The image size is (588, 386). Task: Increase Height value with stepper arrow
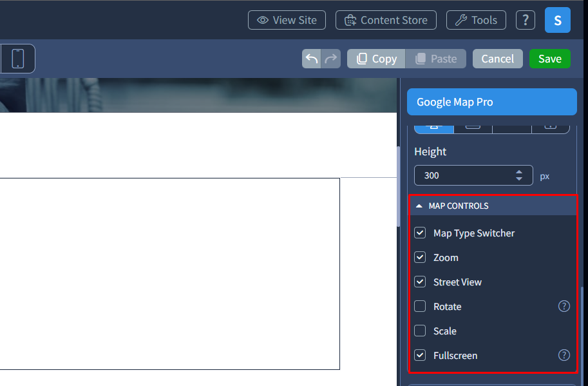pos(519,172)
